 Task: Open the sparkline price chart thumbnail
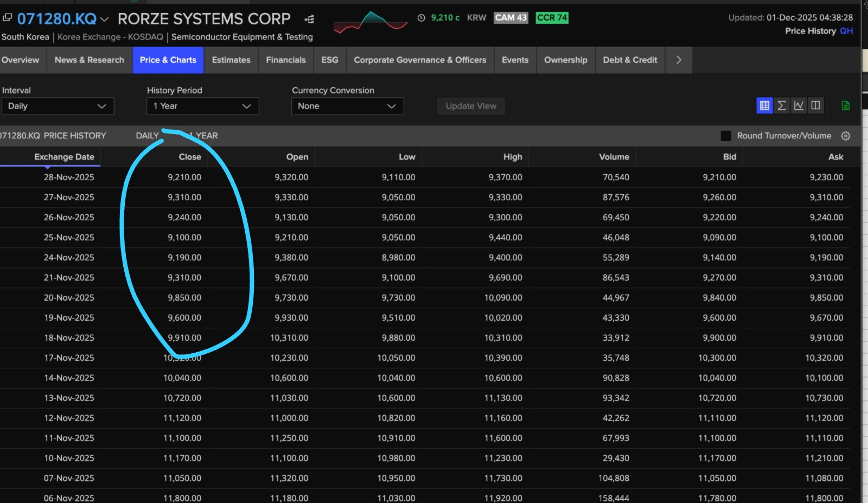tap(371, 22)
